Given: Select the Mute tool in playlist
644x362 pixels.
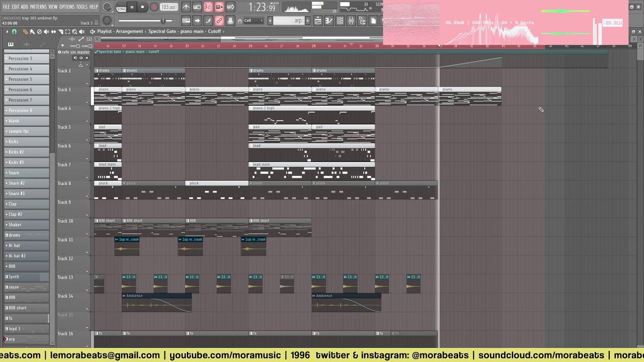Looking at the screenshot, I should click(x=46, y=32).
